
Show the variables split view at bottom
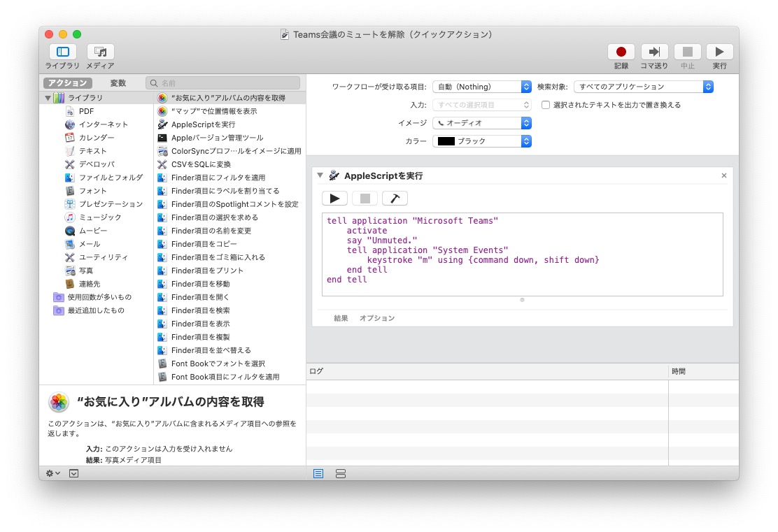pyautogui.click(x=340, y=474)
